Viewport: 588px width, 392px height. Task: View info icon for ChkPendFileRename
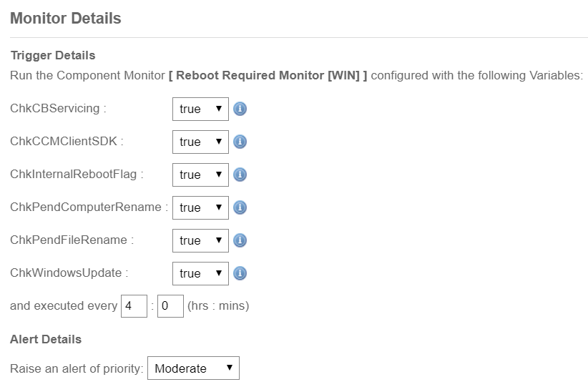240,240
